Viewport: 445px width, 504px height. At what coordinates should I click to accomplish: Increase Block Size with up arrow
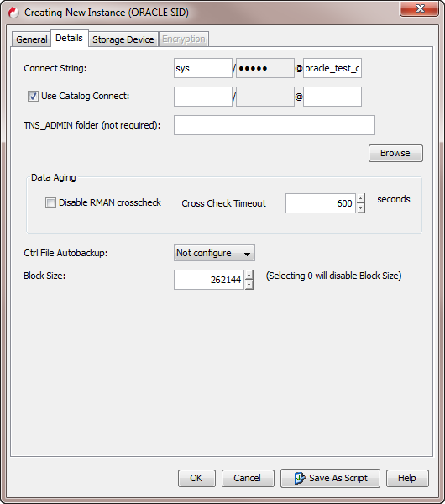tap(249, 275)
